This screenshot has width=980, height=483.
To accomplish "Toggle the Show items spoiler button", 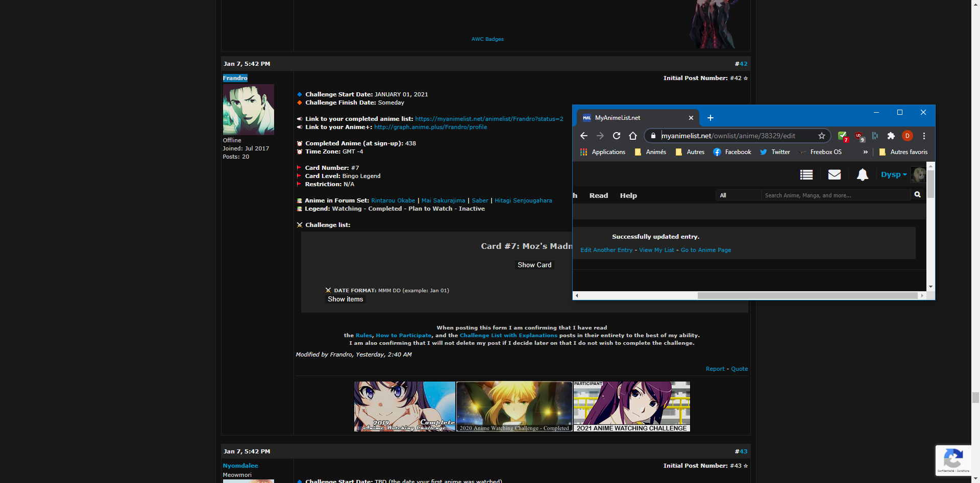I will point(345,299).
